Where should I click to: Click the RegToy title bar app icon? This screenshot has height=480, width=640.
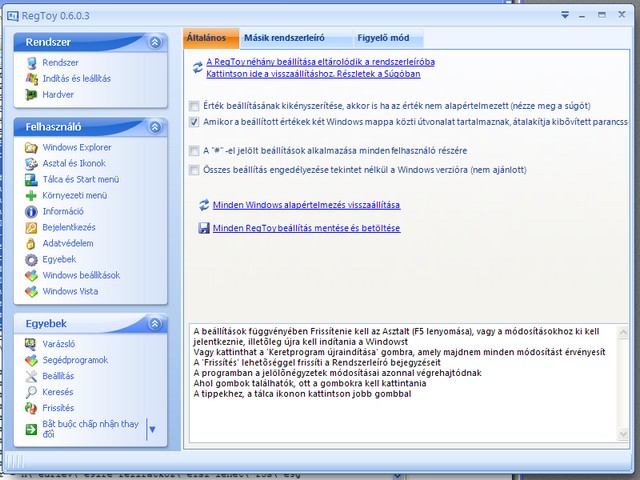point(13,16)
